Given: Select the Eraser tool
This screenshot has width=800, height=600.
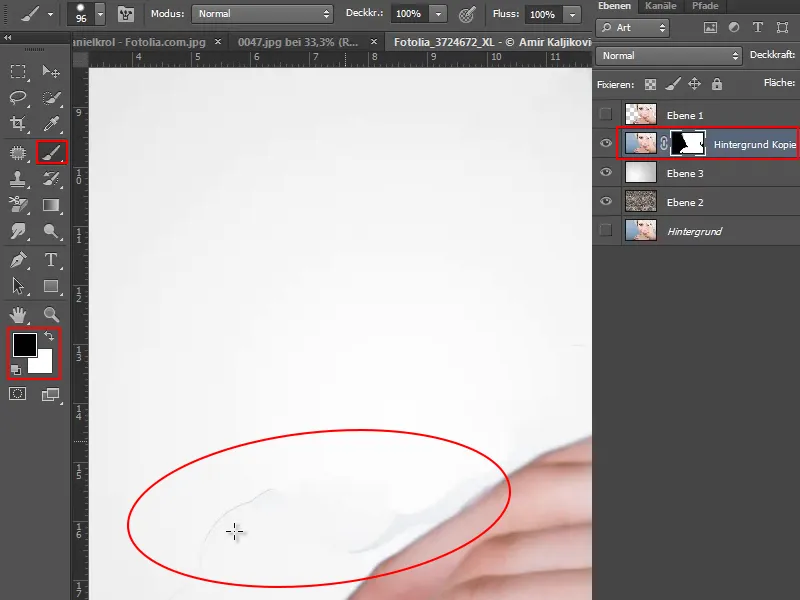Looking at the screenshot, I should 18,205.
